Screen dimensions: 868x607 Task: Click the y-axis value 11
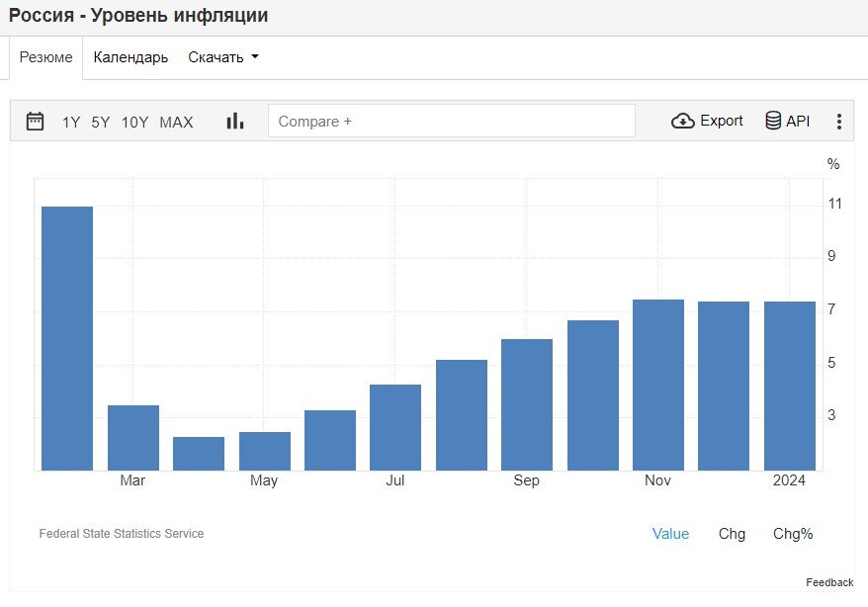point(834,204)
